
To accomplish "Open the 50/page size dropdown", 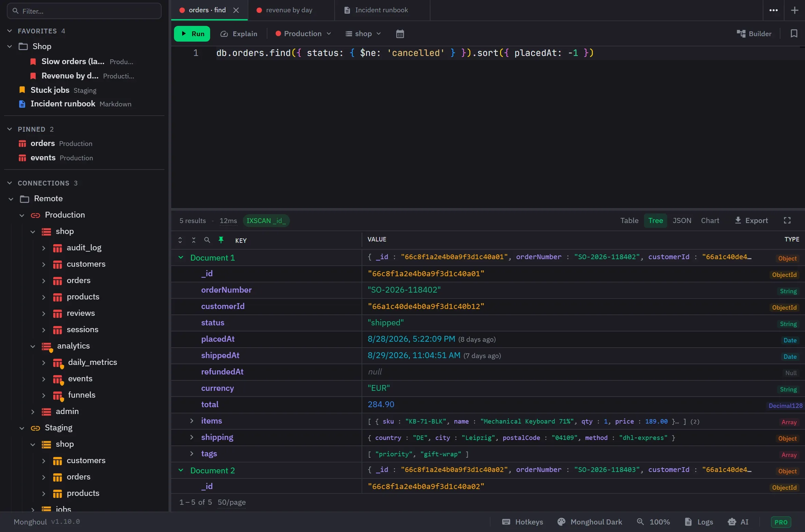I will click(x=232, y=502).
